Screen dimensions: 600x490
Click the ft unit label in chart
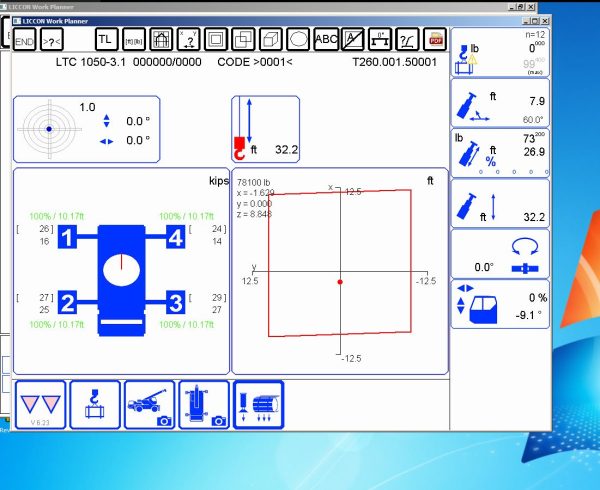pos(430,181)
